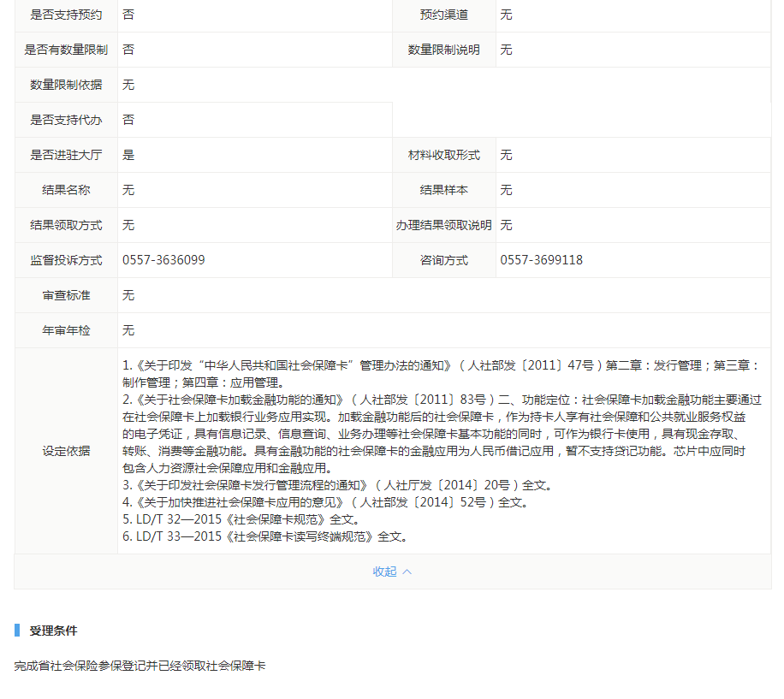This screenshot has width=784, height=699.
Task: Click the 办理结果领取说明 label
Action: point(443,225)
